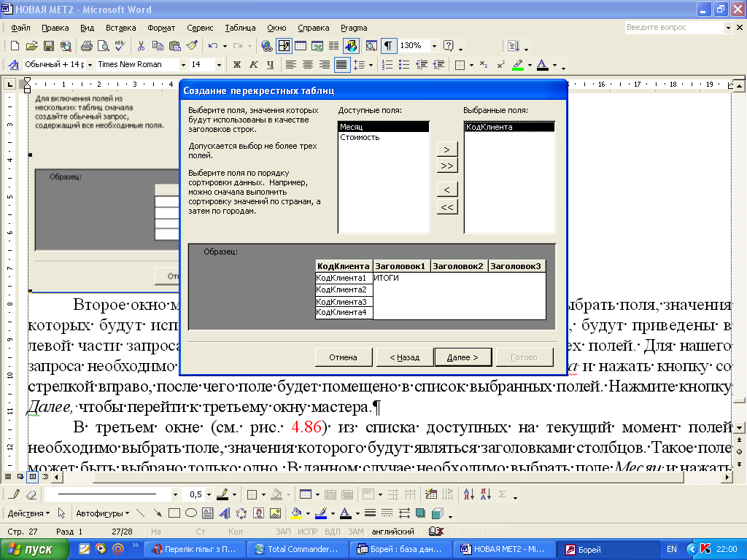The image size is (747, 560).
Task: Open the Tables and Borders toolbar icon
Action: [x=284, y=46]
